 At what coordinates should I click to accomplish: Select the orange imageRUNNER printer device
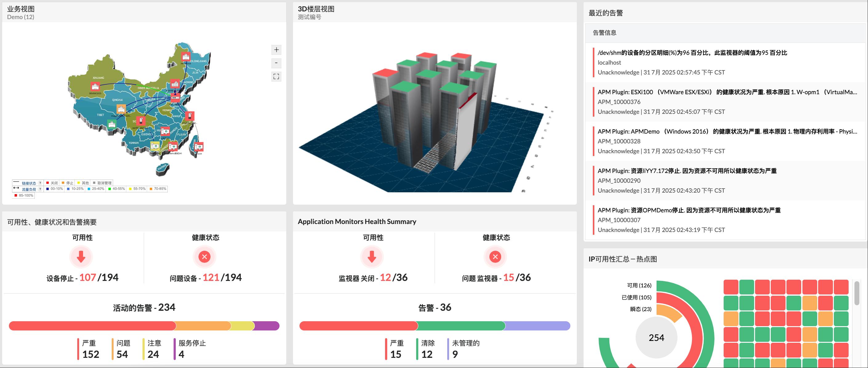click(121, 109)
